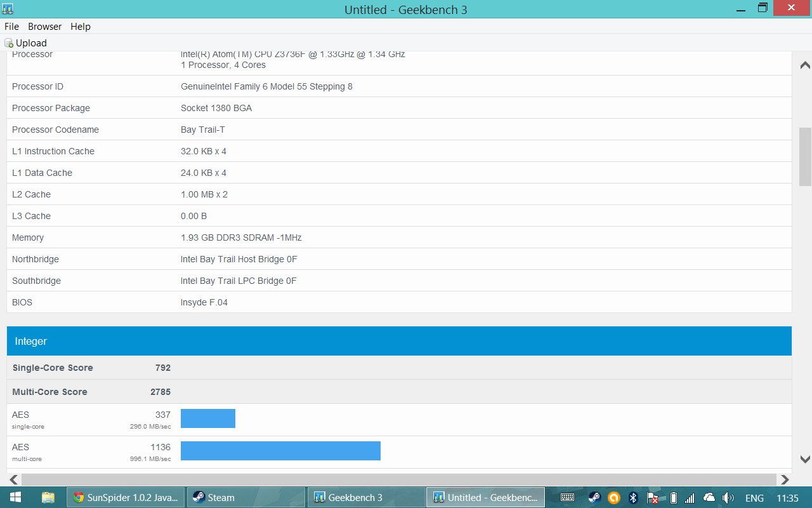Open the Bluetooth tray icon
This screenshot has width=812, height=508.
coord(632,497)
